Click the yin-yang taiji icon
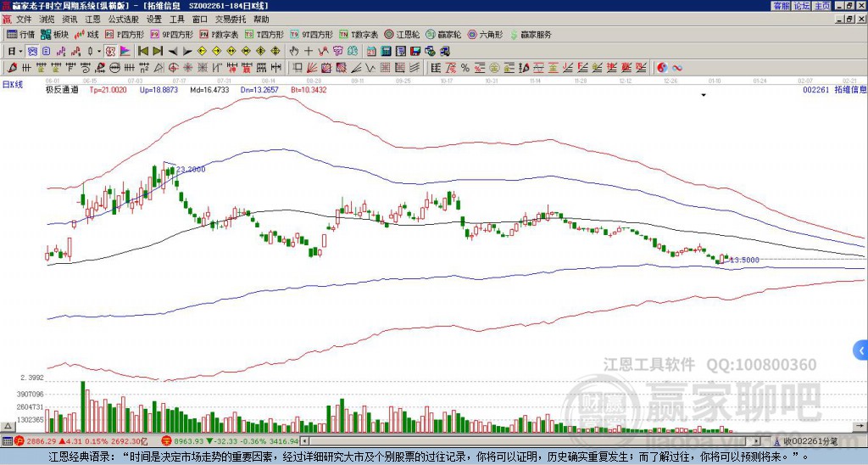Viewport: 868px width, 465px height. click(662, 68)
